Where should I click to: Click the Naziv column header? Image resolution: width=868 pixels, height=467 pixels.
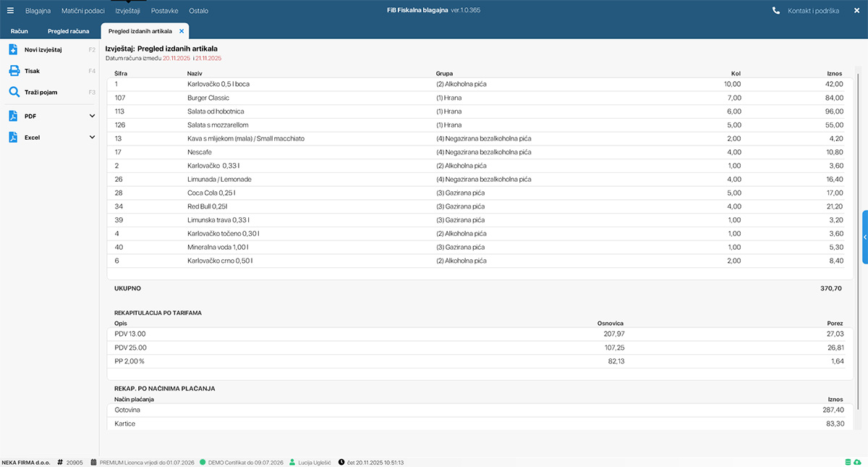click(x=194, y=73)
